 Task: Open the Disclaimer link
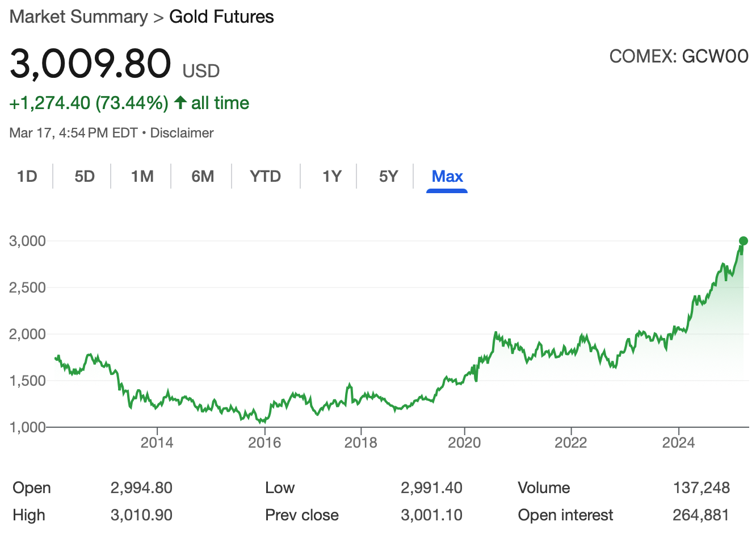click(182, 133)
